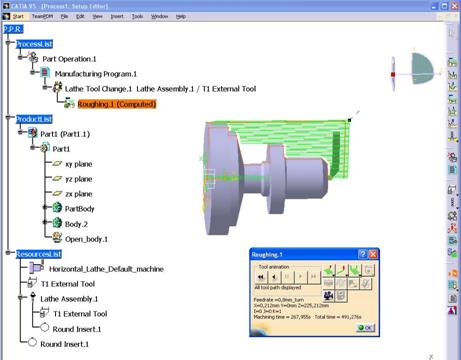
Task: Open the Tools menu
Action: [x=137, y=16]
